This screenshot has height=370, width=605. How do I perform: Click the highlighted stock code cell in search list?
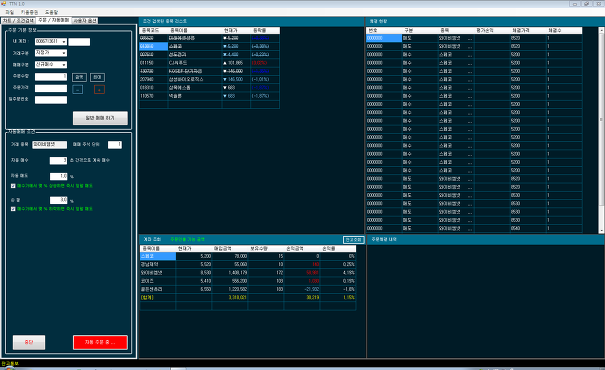click(153, 46)
